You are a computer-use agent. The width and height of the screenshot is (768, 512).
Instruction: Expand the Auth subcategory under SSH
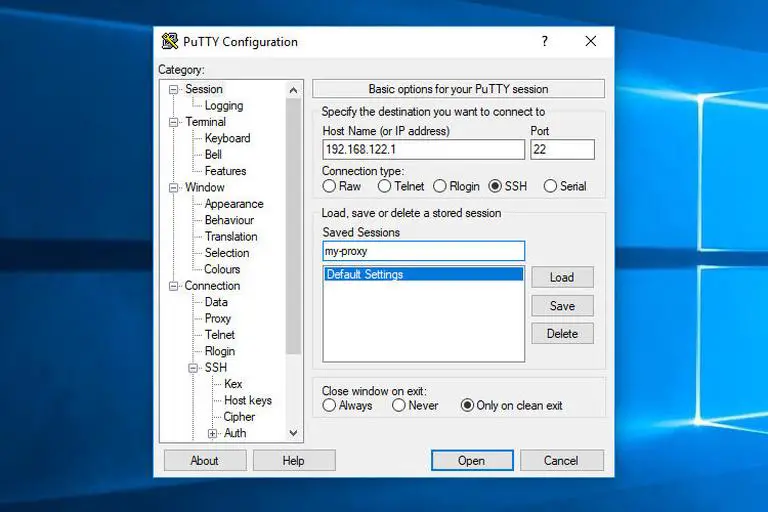(x=212, y=434)
